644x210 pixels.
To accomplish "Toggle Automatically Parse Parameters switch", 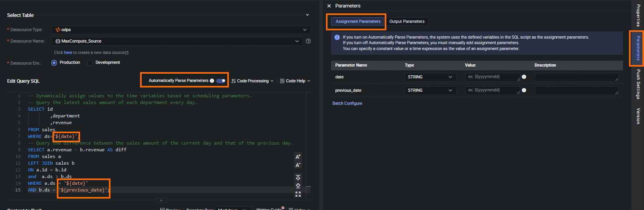I will pos(221,81).
